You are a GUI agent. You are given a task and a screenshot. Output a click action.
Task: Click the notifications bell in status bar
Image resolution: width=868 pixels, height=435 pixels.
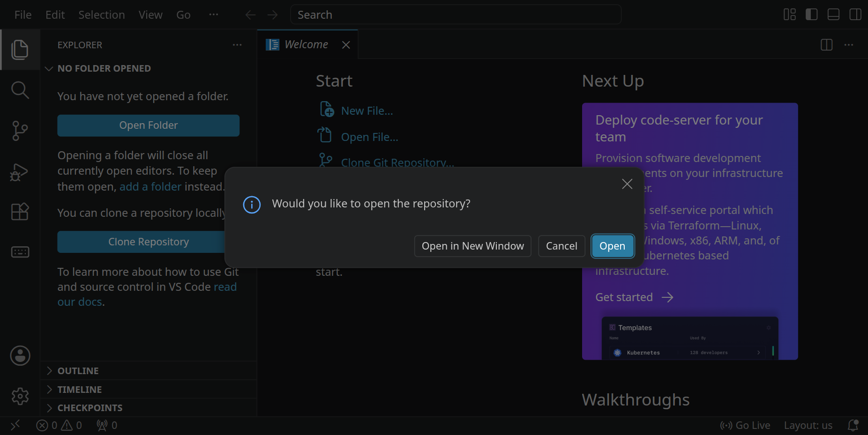tap(853, 425)
